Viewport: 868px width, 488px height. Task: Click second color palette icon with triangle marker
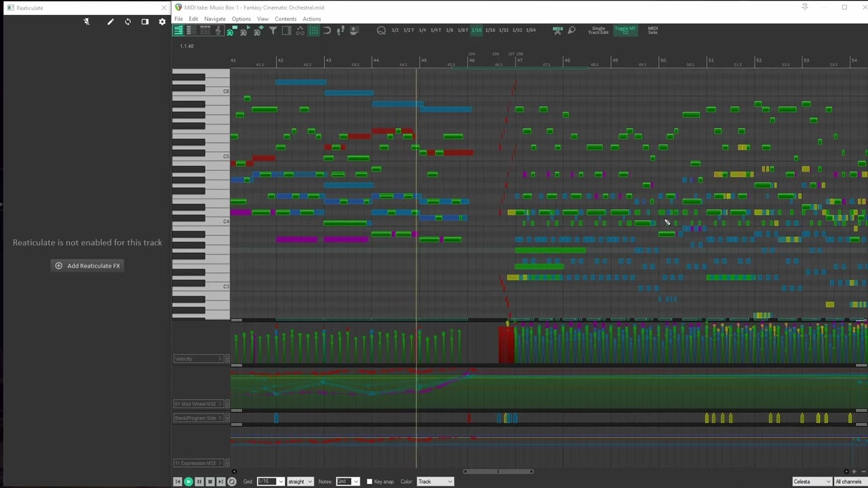(245, 30)
